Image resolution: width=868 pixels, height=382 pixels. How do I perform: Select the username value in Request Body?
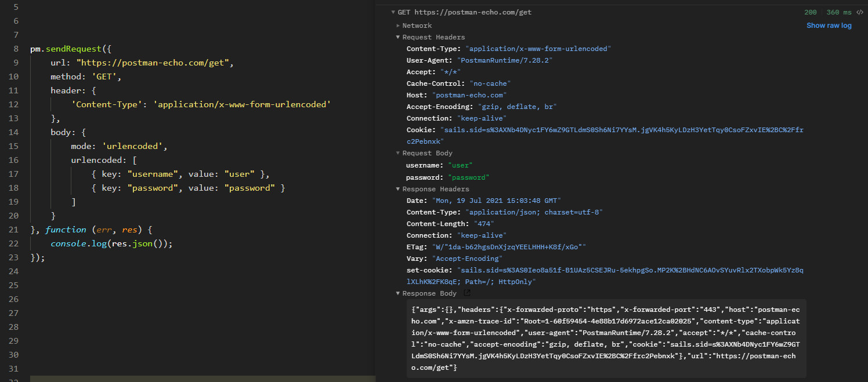[460, 165]
